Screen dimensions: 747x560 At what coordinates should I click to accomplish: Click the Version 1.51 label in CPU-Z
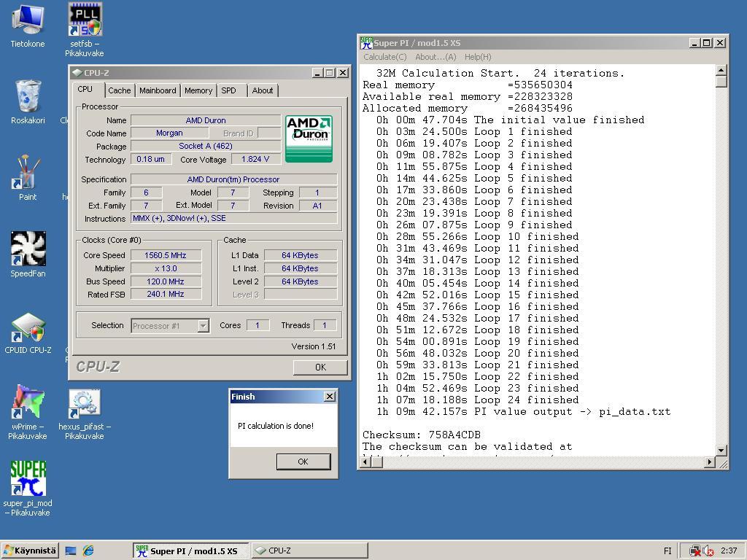pos(314,346)
